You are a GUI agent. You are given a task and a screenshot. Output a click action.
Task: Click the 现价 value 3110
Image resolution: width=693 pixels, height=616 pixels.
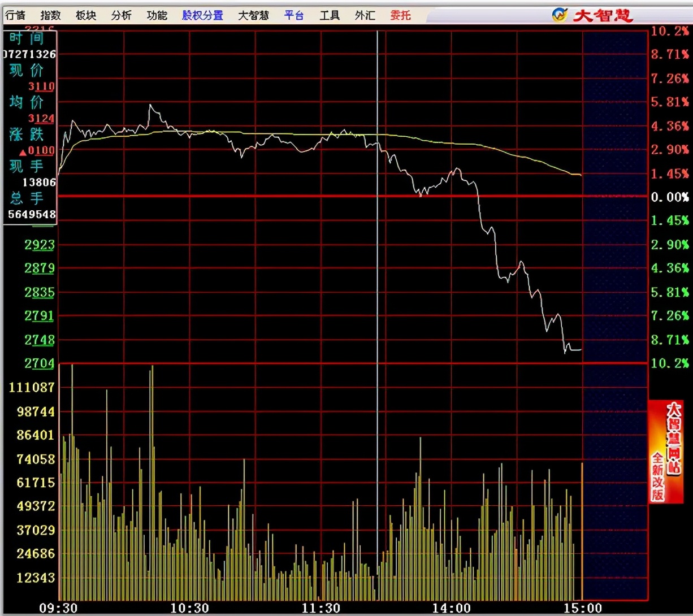click(41, 86)
